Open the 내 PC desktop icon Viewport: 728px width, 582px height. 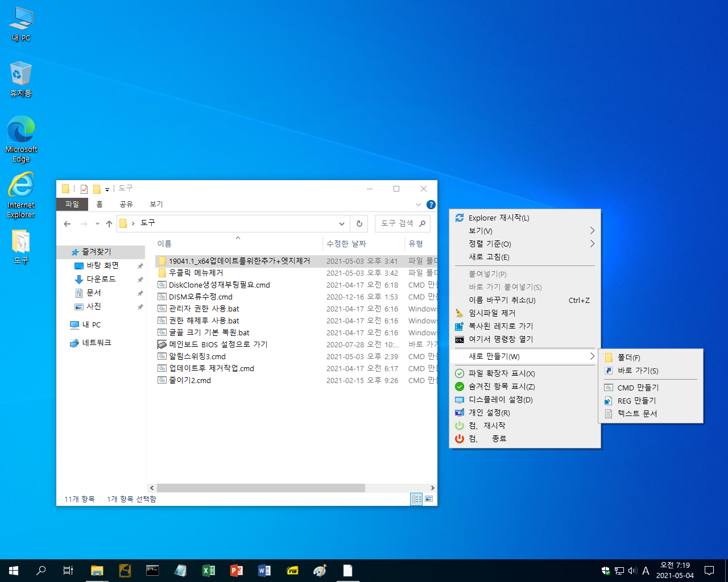tap(21, 24)
